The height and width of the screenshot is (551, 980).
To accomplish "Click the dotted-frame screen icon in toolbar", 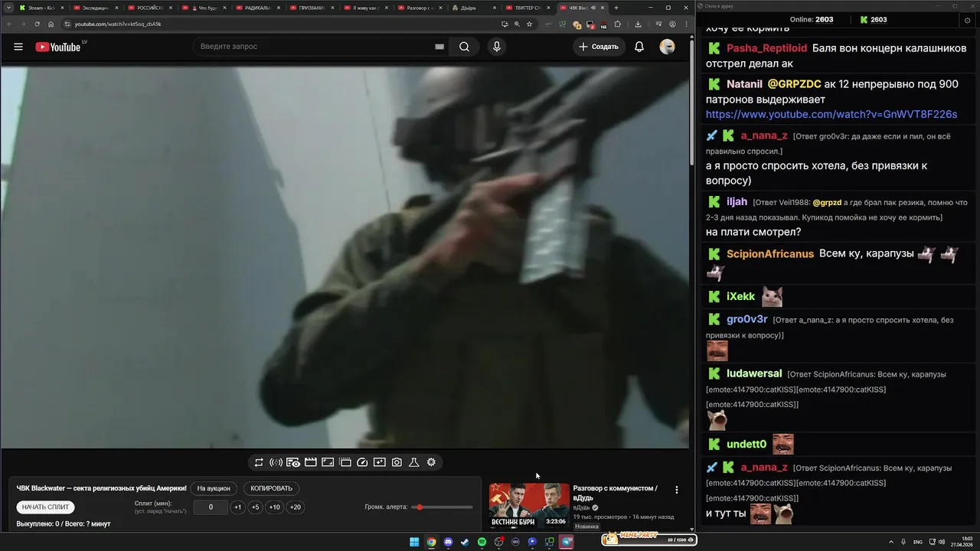I will click(x=345, y=462).
